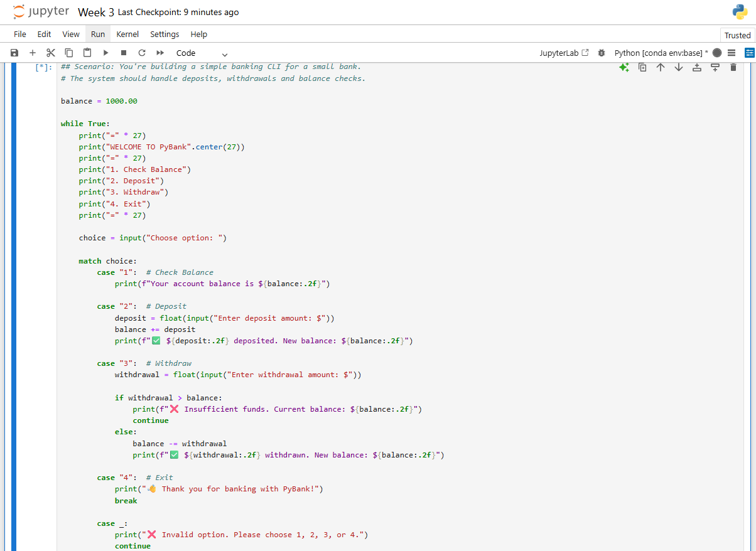The width and height of the screenshot is (756, 551).
Task: Insert a new cell below with plus icon
Action: pos(33,53)
